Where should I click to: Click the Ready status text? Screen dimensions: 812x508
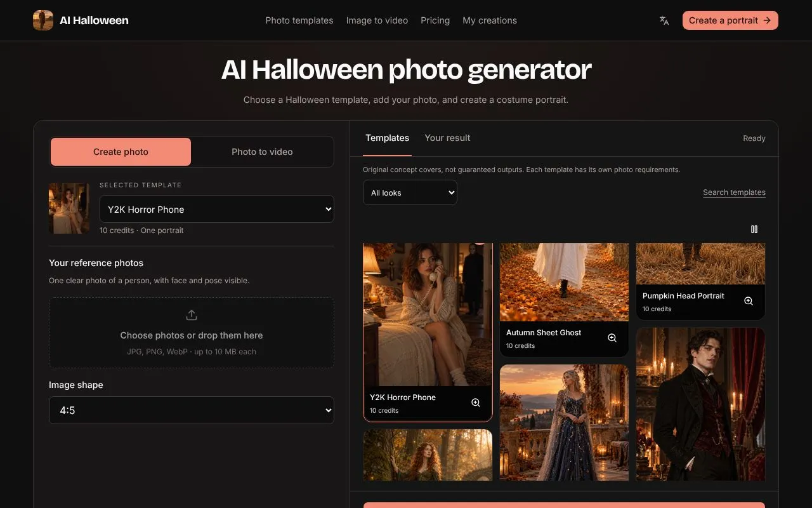tap(754, 138)
